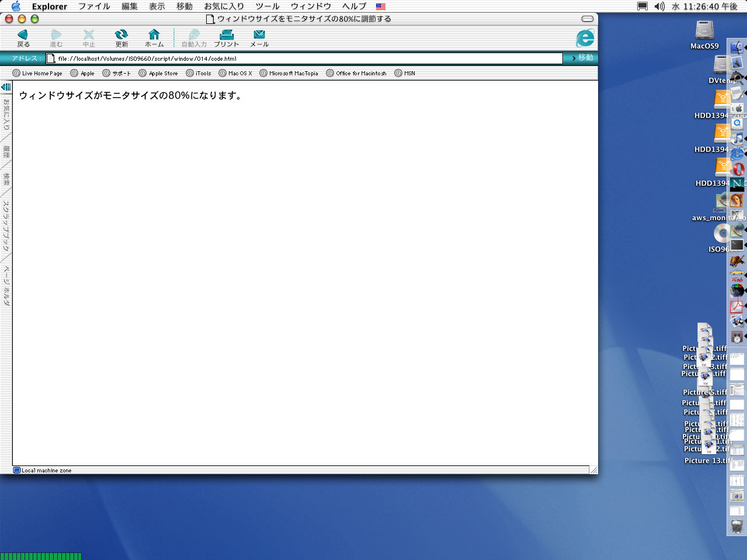The image size is (747, 560).
Task: Open the Microsoft MacTopia link
Action: coord(289,73)
